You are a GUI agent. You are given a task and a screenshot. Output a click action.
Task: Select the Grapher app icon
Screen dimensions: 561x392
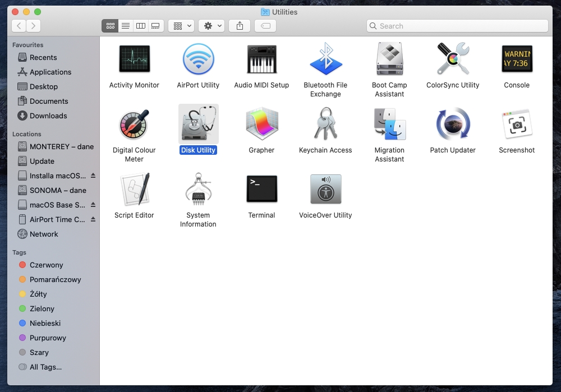[x=261, y=124]
